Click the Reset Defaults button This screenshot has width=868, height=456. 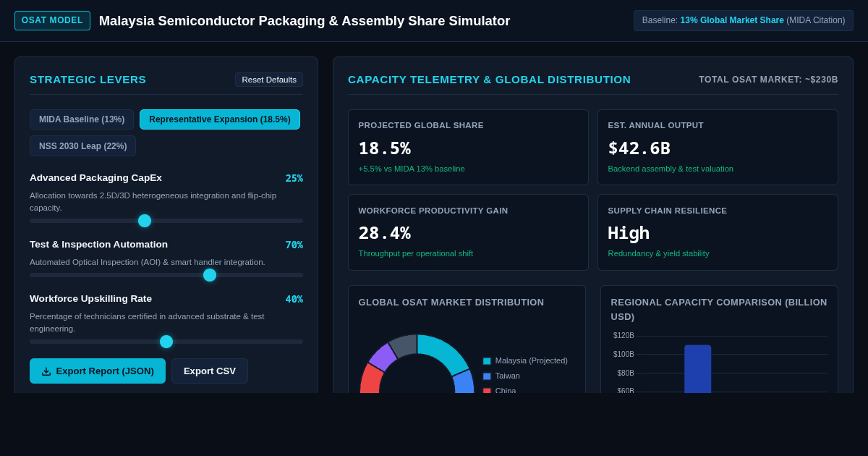point(269,80)
